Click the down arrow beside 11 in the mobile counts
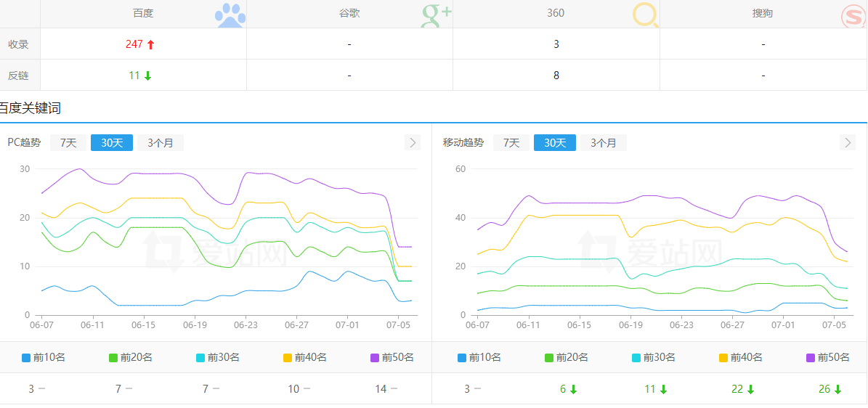 pyautogui.click(x=663, y=390)
